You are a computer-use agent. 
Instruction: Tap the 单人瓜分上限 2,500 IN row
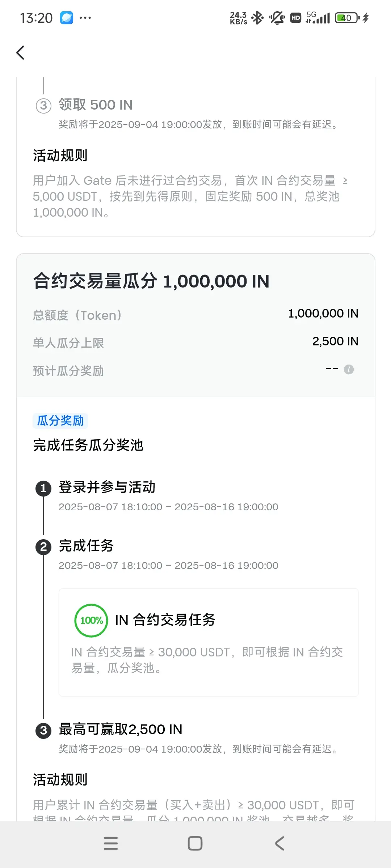195,342
